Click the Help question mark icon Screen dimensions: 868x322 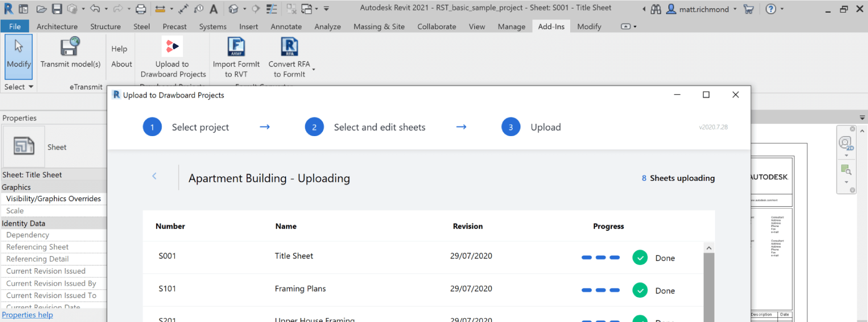[x=771, y=9]
